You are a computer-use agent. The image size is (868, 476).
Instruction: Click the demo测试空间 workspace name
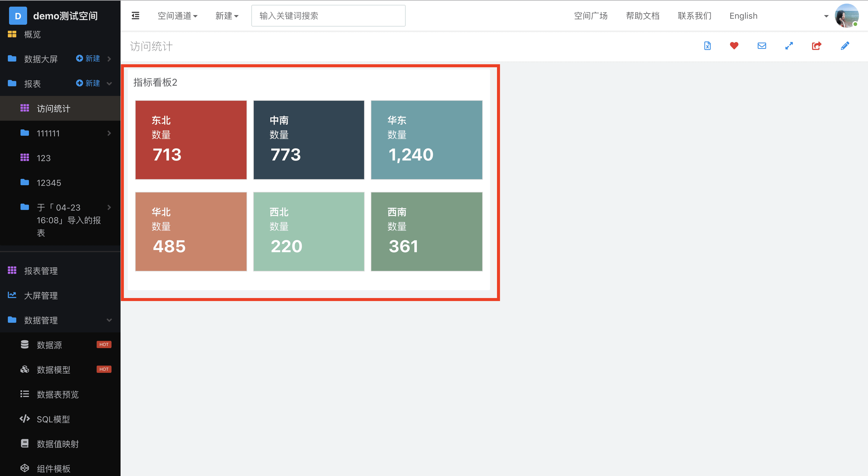pos(65,16)
